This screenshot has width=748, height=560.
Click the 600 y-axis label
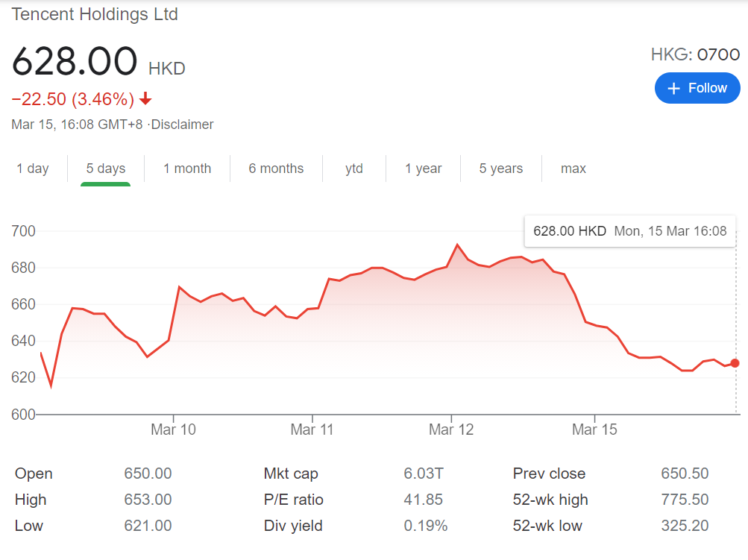pyautogui.click(x=23, y=414)
